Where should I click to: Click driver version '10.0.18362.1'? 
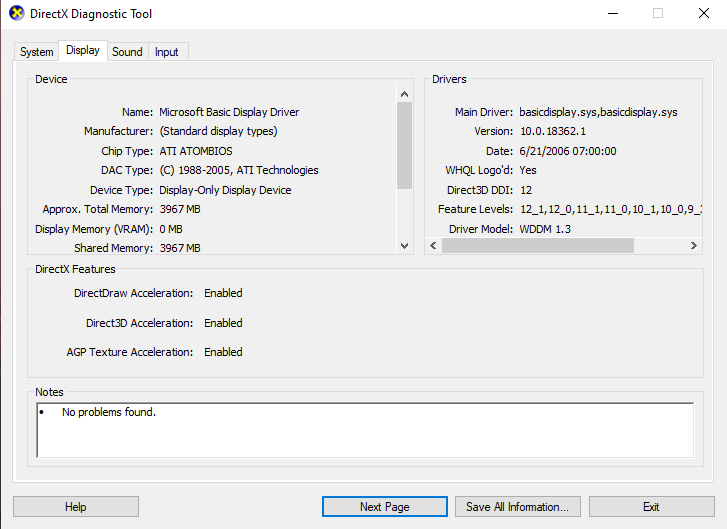(x=553, y=131)
